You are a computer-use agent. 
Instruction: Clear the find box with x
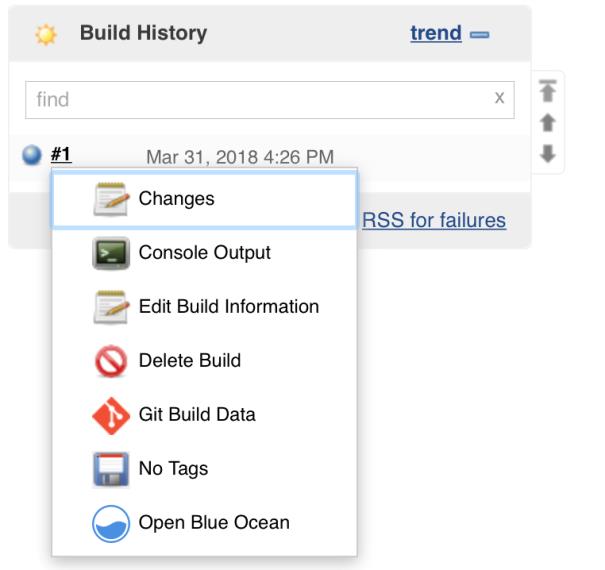(x=499, y=98)
